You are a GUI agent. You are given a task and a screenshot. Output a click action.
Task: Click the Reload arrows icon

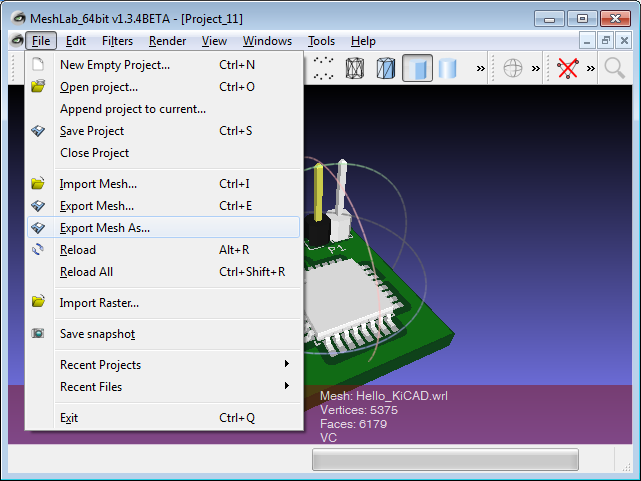tap(38, 249)
